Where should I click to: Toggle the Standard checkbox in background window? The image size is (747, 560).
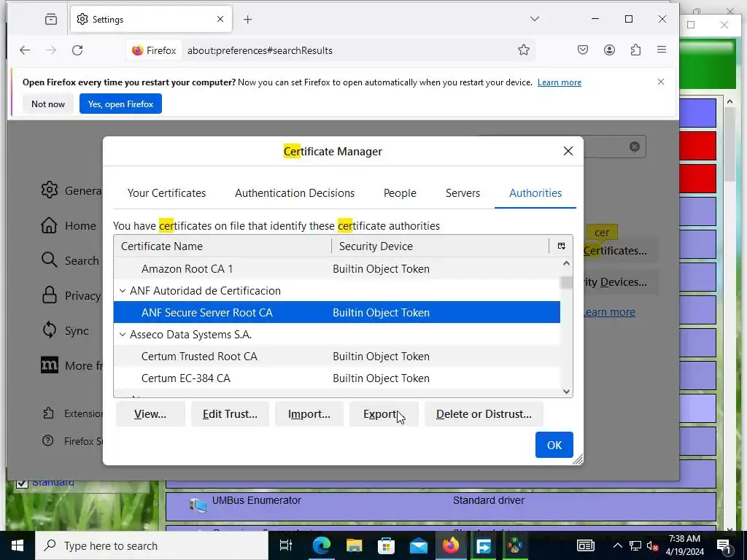pos(22,483)
